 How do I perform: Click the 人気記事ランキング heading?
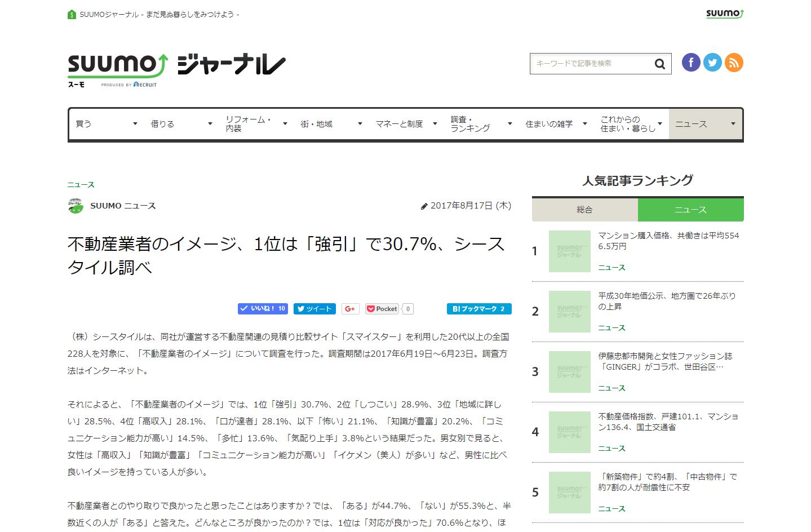coord(637,180)
